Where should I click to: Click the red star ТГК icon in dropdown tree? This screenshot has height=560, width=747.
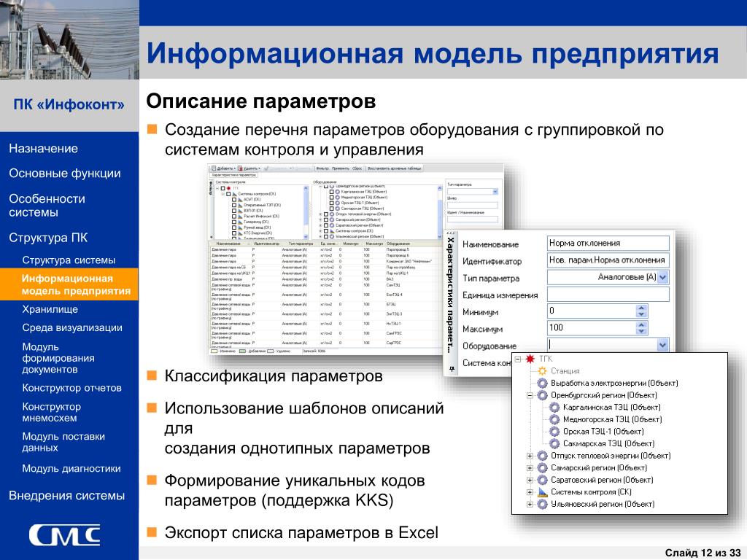pos(530,359)
